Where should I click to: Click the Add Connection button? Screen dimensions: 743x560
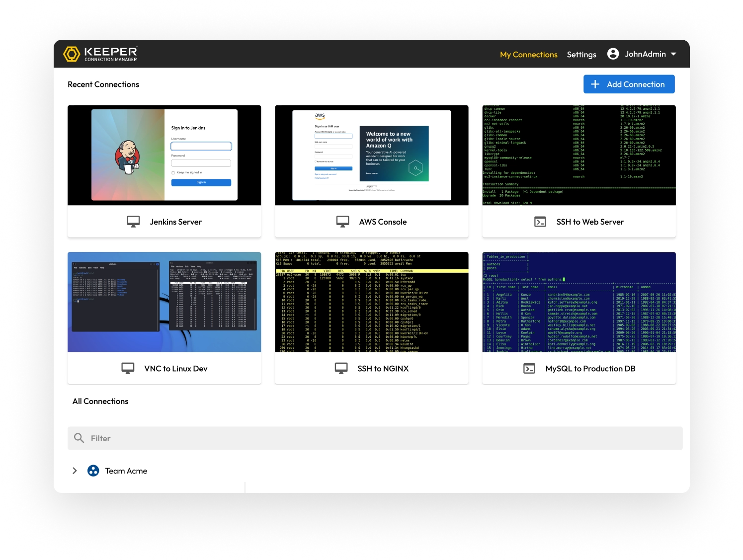[629, 84]
